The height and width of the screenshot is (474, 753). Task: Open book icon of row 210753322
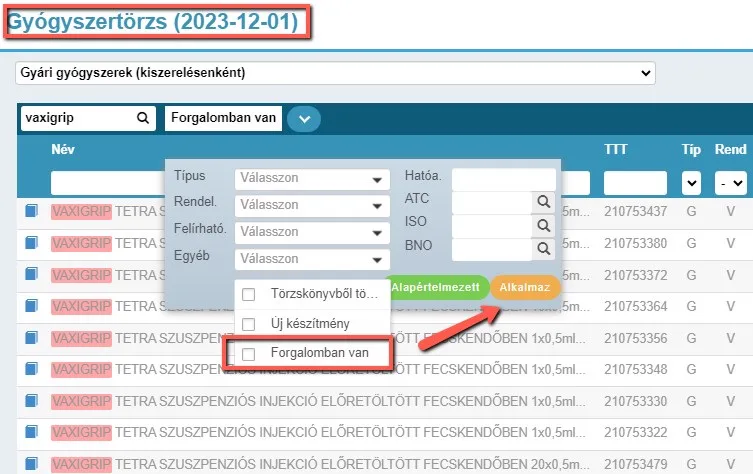pos(31,432)
